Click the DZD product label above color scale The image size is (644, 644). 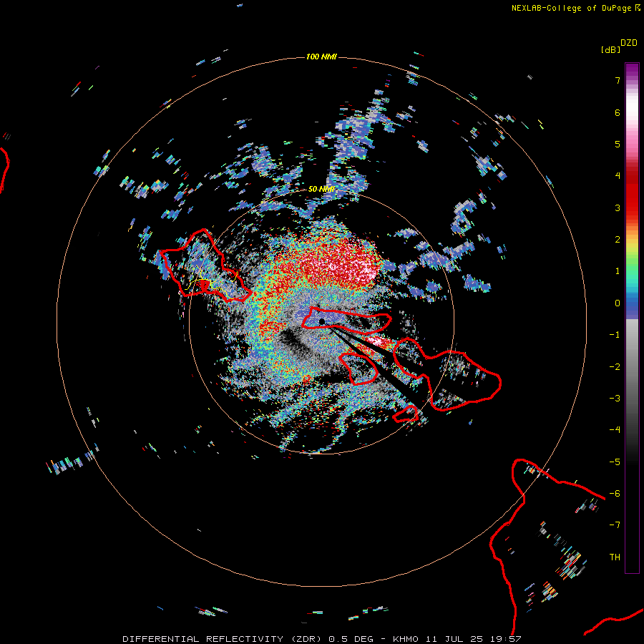[x=629, y=43]
